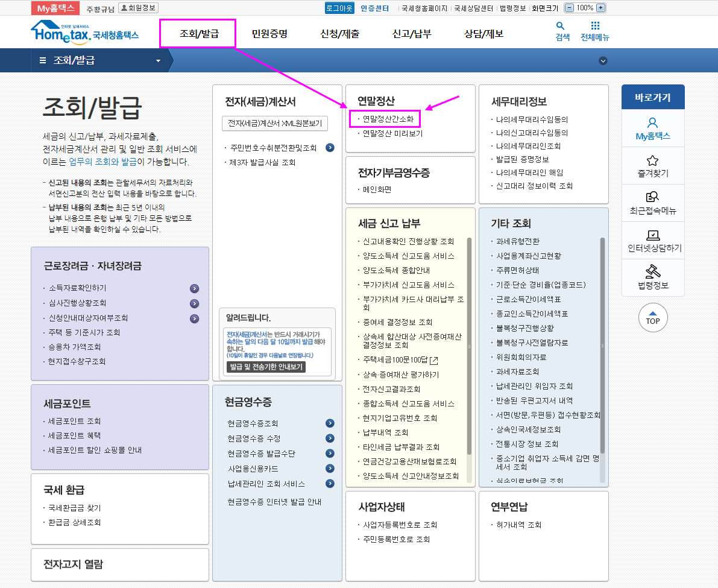The image size is (718, 588).
Task: Open 즐겨찾기 star icon
Action: [x=652, y=160]
